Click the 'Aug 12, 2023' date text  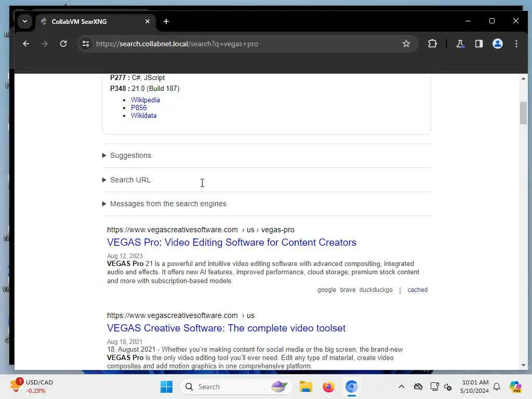click(x=125, y=256)
